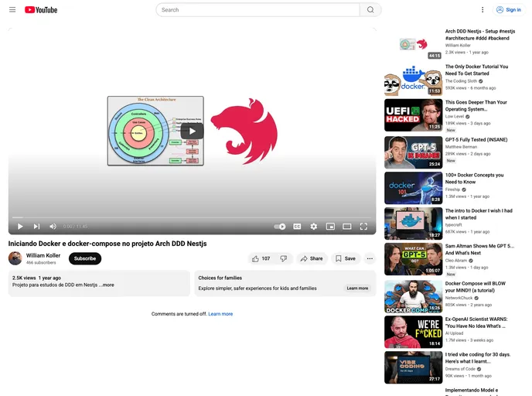Like the video with thumbs up

tap(261, 258)
